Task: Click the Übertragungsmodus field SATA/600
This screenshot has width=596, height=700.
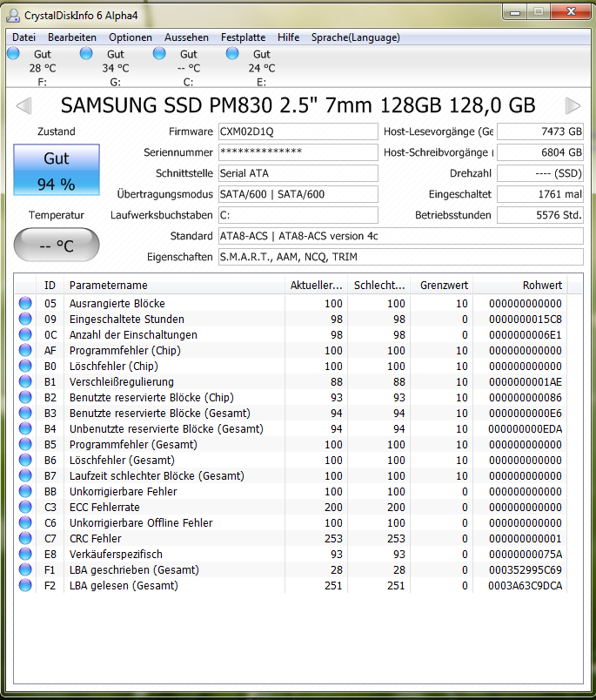Action: point(298,194)
